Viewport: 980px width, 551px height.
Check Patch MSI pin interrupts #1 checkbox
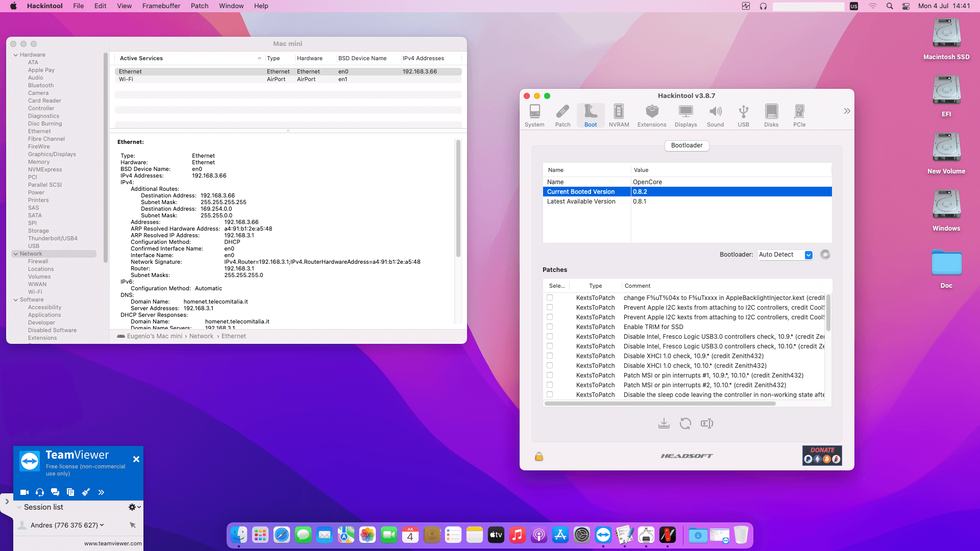(550, 375)
